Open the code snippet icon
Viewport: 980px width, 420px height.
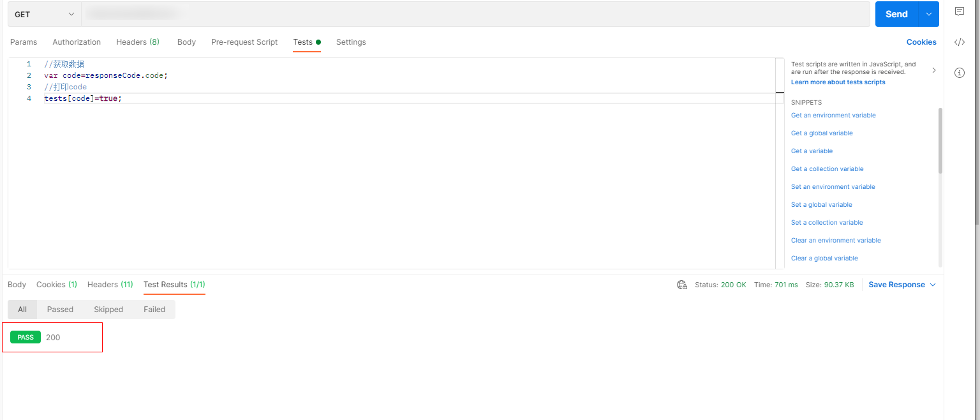pos(959,42)
